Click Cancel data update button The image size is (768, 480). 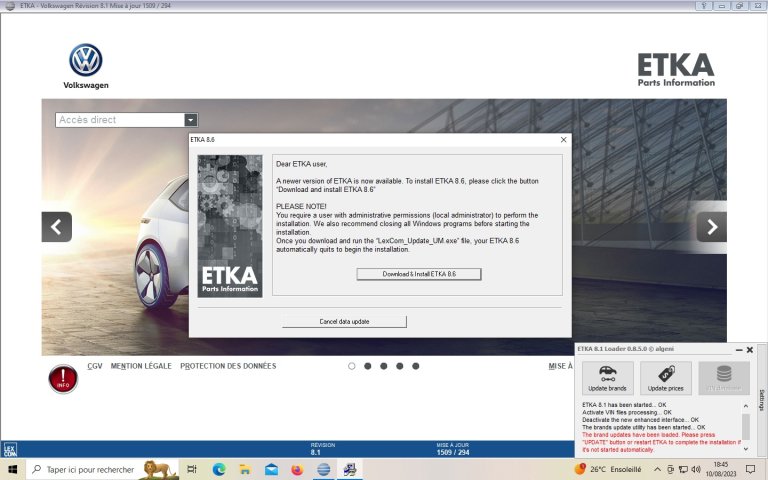344,322
